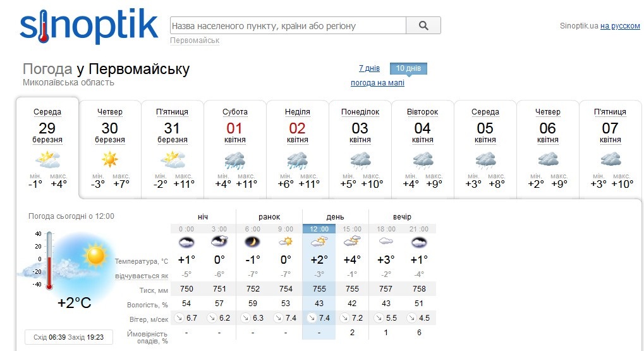Focus the city name search field
644x351 pixels.
point(288,25)
